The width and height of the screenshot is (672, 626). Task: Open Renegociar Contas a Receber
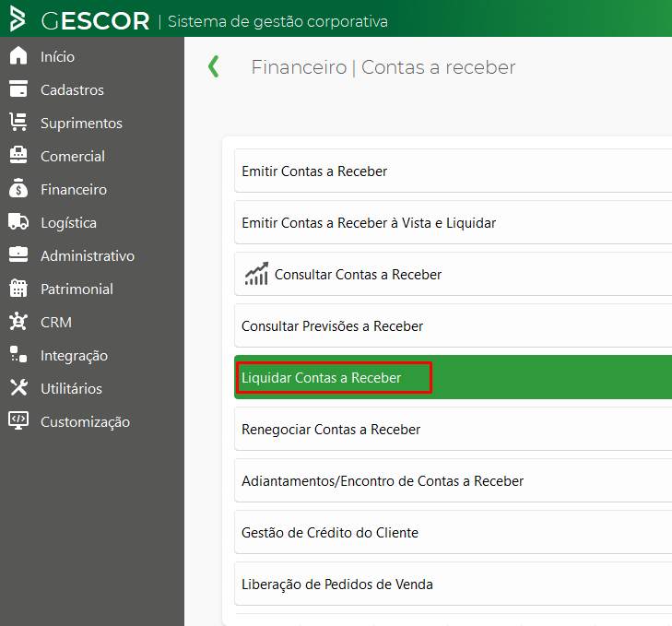tap(453, 429)
